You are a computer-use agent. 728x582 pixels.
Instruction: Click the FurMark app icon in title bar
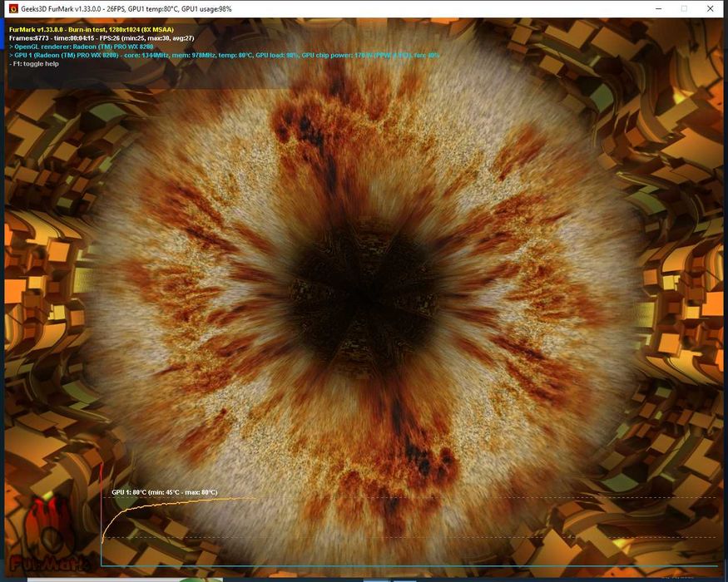click(x=13, y=9)
